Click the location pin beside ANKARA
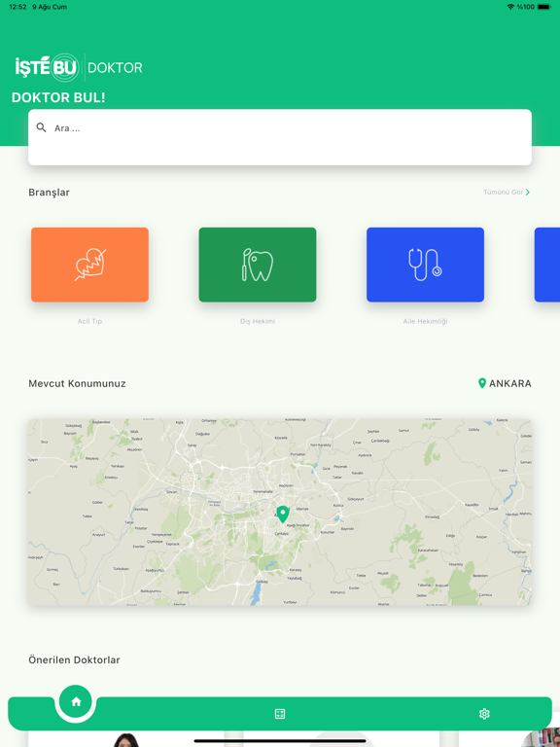Viewport: 560px width, 747px height. pos(482,383)
